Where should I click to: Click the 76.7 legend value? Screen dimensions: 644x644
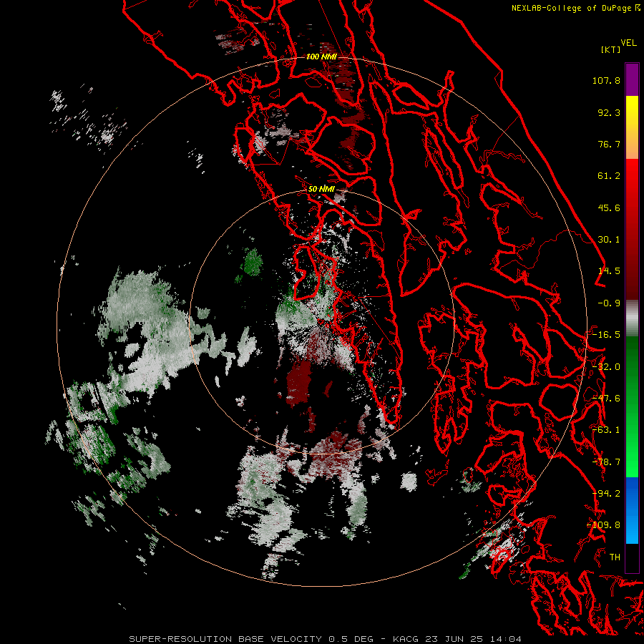click(609, 144)
